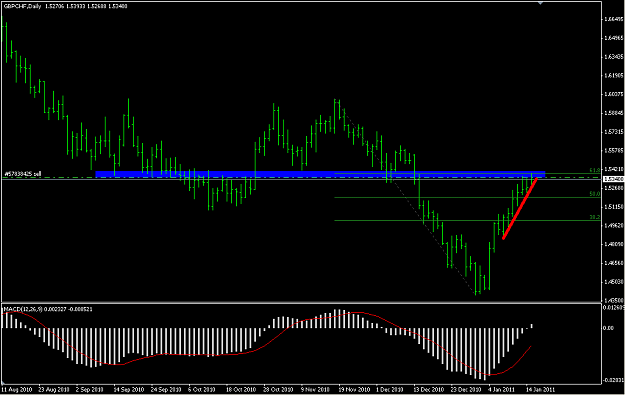Click the 2 Sep 2010 date label
The width and height of the screenshot is (625, 395).
pos(91,389)
